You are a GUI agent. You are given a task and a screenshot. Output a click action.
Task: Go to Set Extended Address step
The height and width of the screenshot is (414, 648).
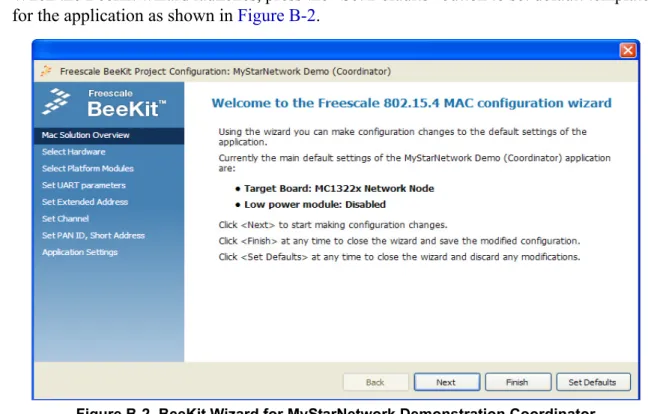click(85, 202)
